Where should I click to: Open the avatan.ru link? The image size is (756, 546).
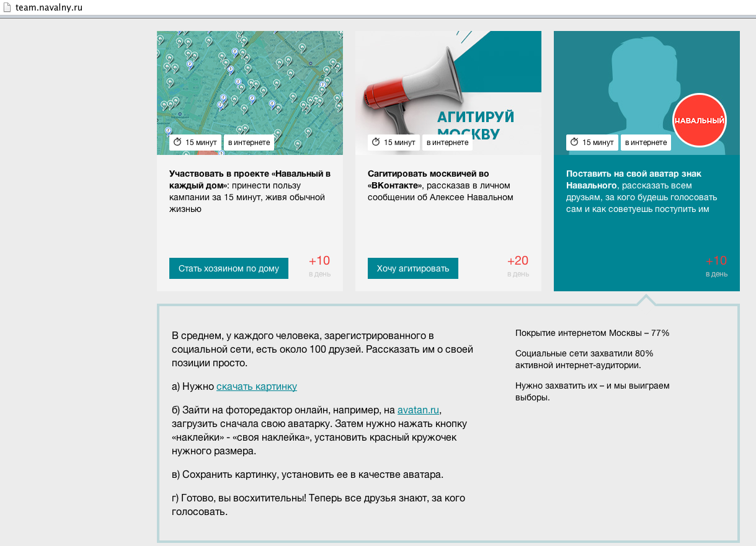419,410
